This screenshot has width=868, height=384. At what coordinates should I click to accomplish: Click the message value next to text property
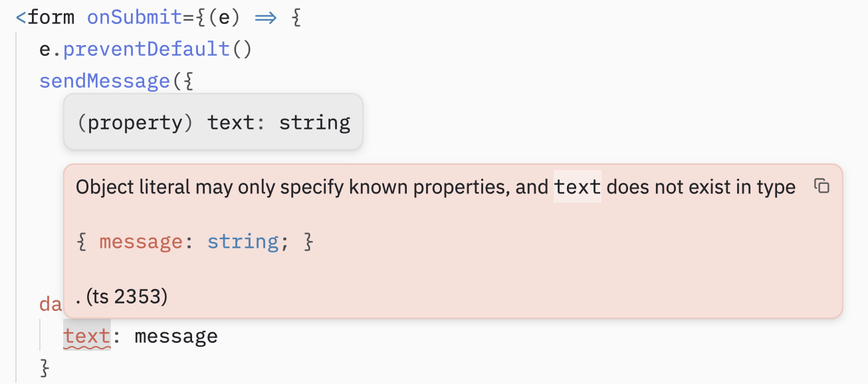tap(175, 336)
